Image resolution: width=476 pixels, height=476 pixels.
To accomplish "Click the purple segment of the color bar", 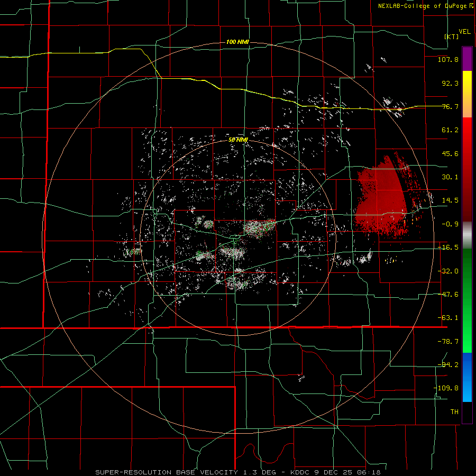I will (x=467, y=59).
